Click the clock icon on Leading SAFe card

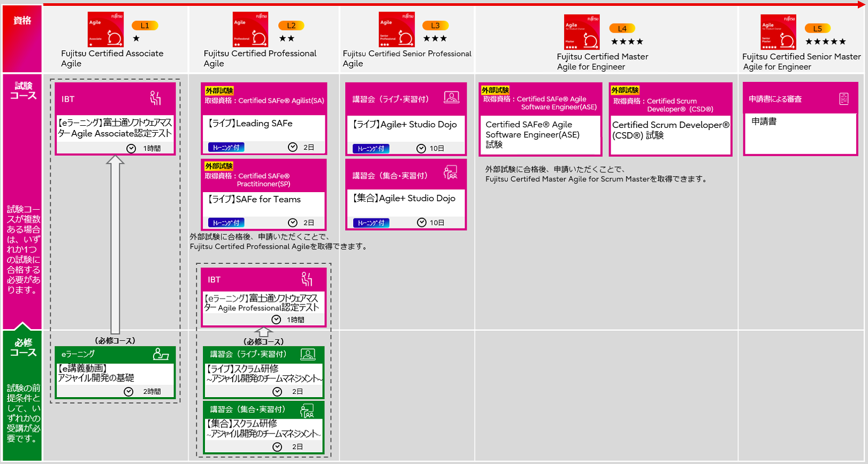(x=293, y=147)
